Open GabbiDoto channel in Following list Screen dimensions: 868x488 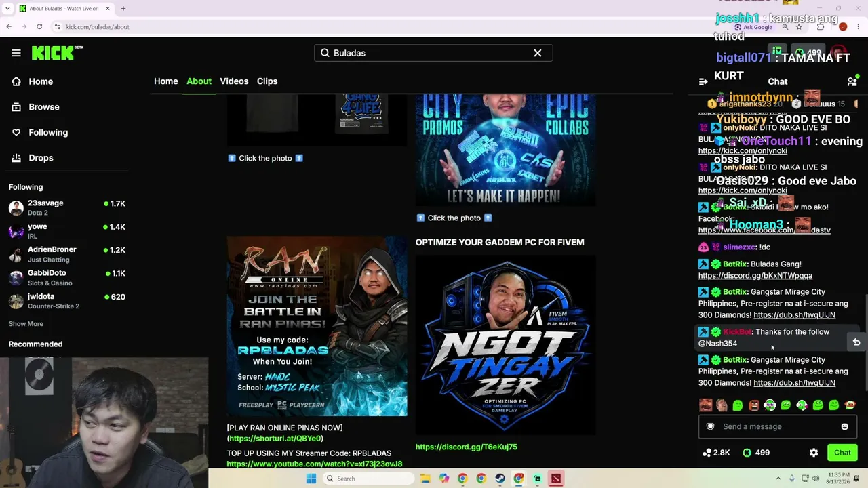click(66, 278)
